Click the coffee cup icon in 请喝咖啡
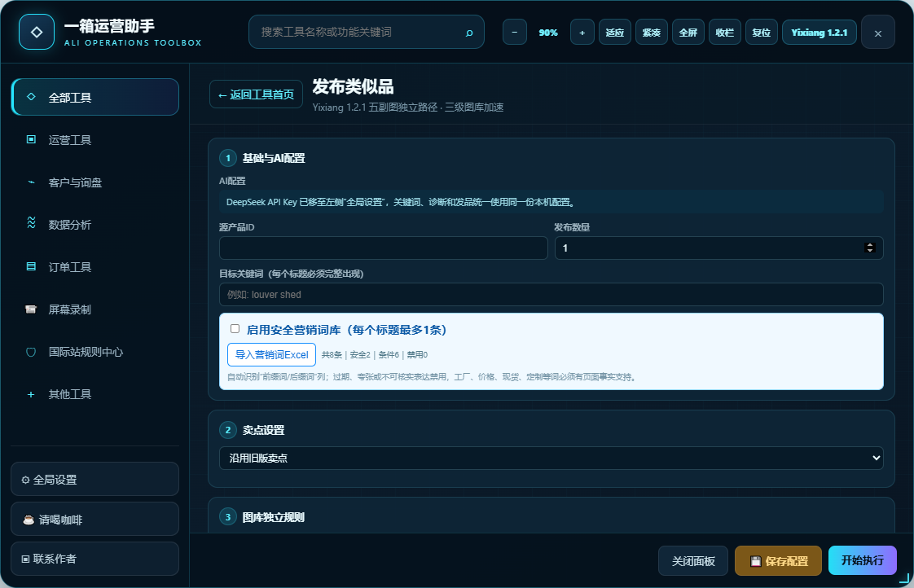The width and height of the screenshot is (914, 588). pos(28,520)
